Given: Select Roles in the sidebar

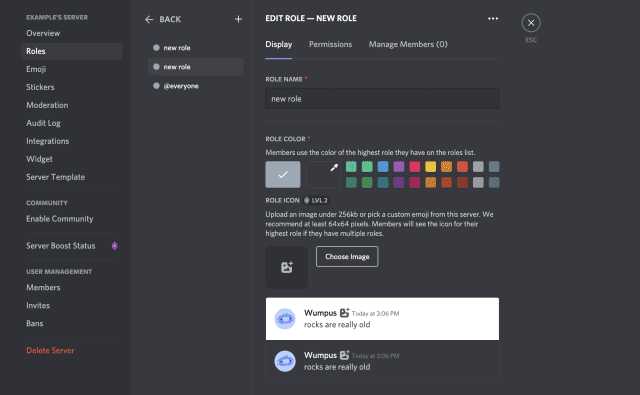Looking at the screenshot, I should point(71,51).
